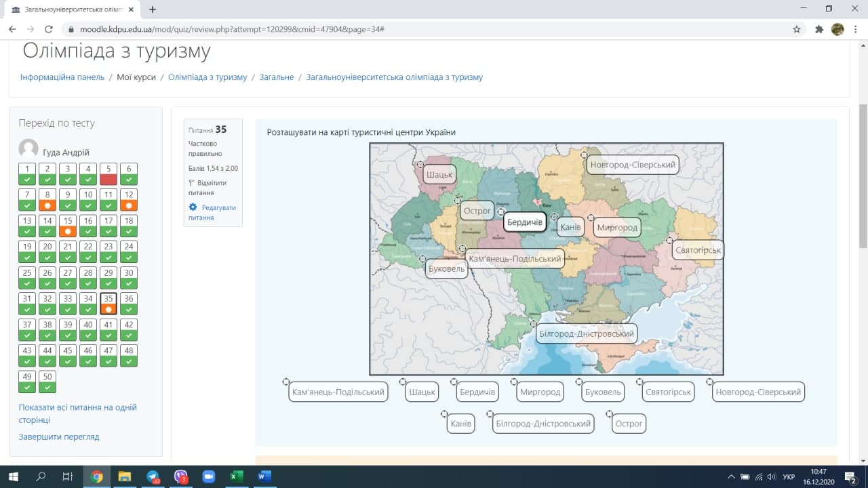Open the Chrome profile avatar

tap(837, 29)
